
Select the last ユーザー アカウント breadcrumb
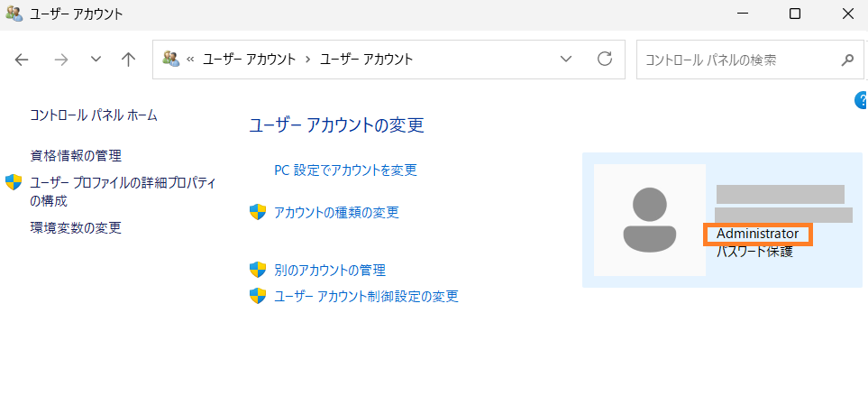point(367,60)
